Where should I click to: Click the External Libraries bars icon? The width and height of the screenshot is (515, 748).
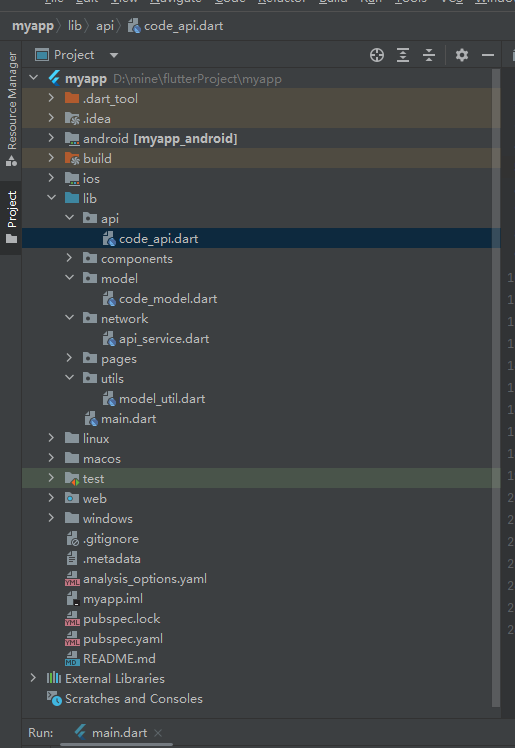coord(54,678)
